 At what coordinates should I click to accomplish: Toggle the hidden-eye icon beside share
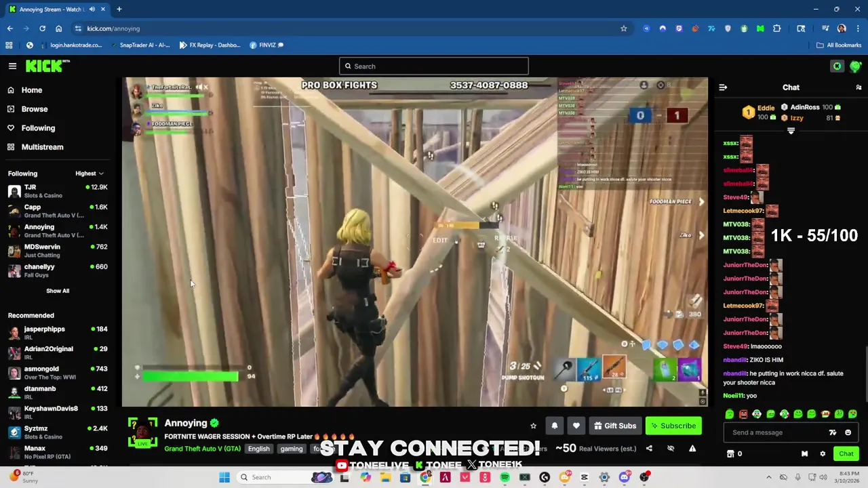(x=671, y=448)
